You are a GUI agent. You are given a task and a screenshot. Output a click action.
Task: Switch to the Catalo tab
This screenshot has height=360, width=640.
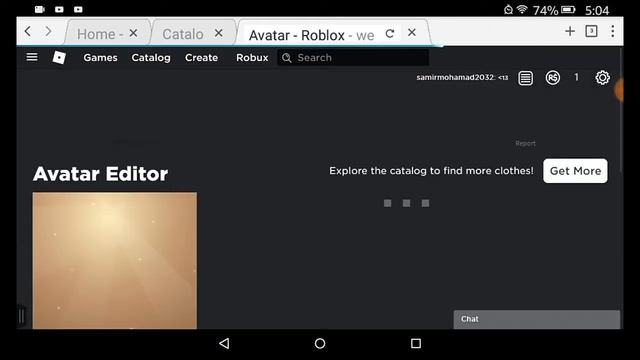(183, 34)
